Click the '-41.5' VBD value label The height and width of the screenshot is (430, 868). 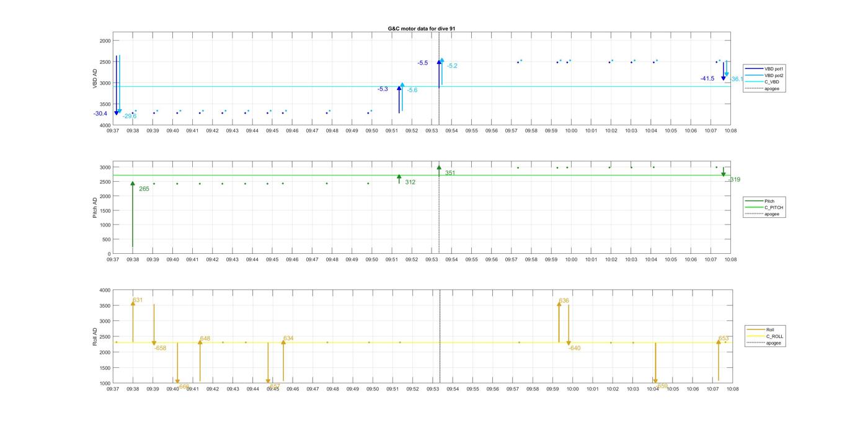pos(707,79)
